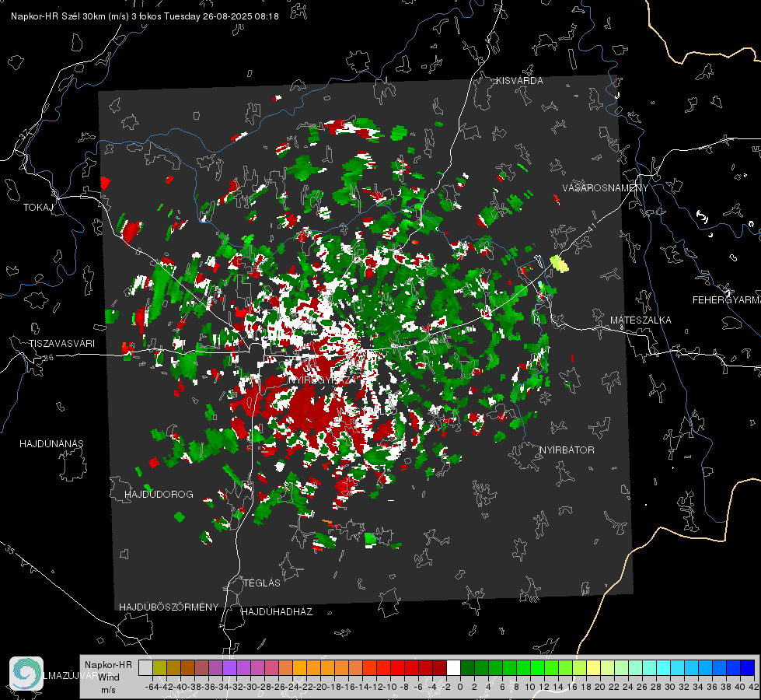Pick the olive swatch above -64
This screenshot has height=700, width=761.
[x=159, y=667]
